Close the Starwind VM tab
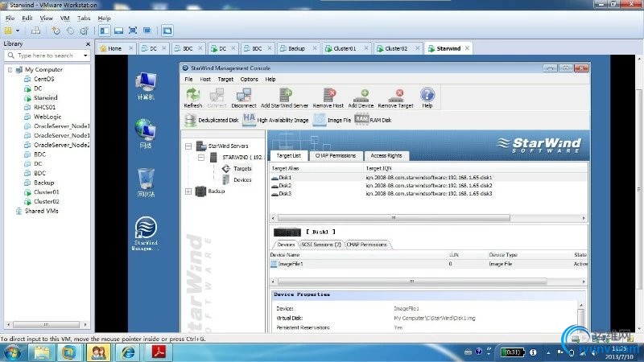 [x=467, y=48]
